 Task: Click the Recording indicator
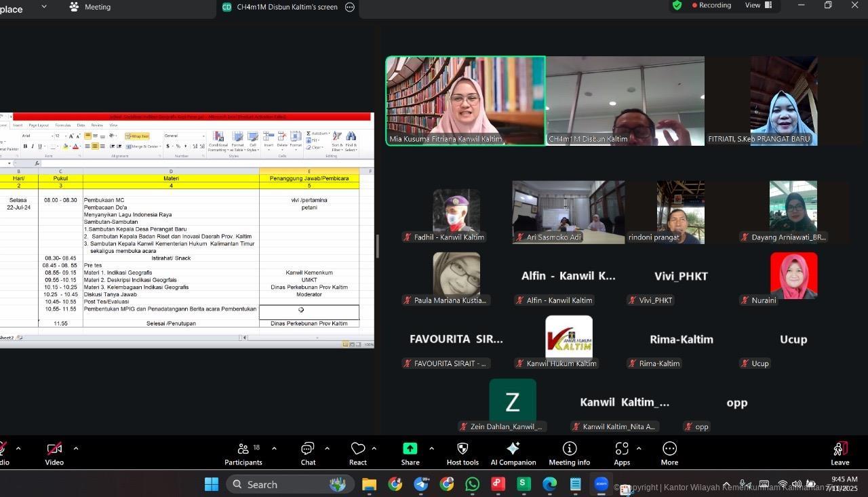pyautogui.click(x=711, y=5)
